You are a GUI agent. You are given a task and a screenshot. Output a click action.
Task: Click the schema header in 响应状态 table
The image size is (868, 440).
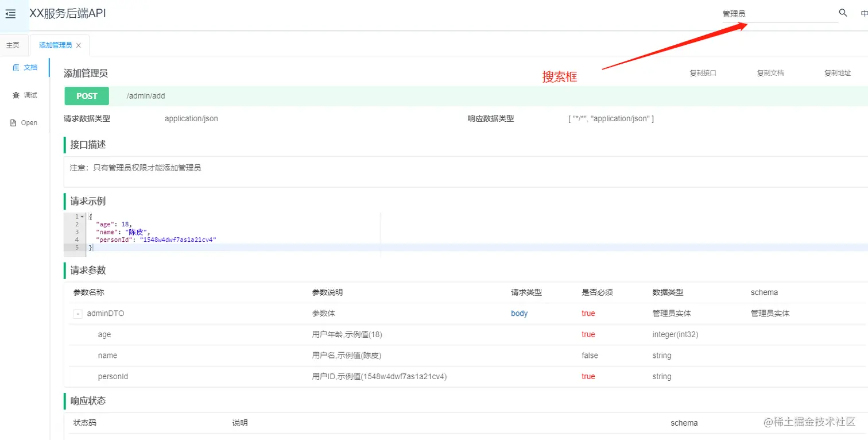point(684,423)
